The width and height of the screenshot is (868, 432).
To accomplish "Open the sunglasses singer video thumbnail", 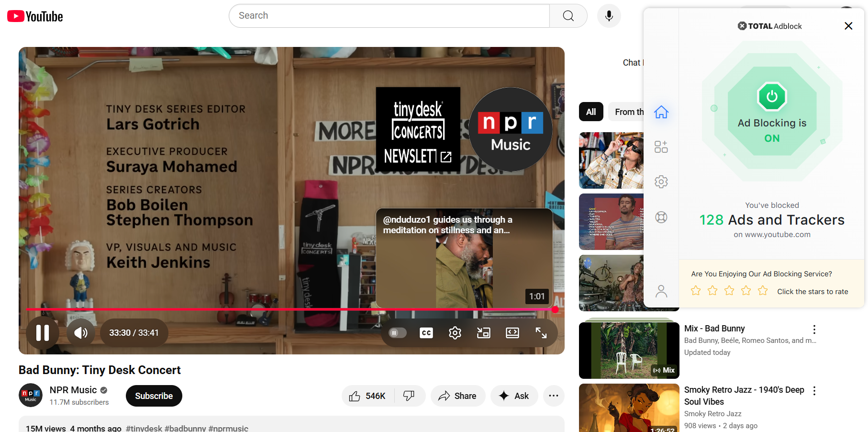I will pos(611,160).
